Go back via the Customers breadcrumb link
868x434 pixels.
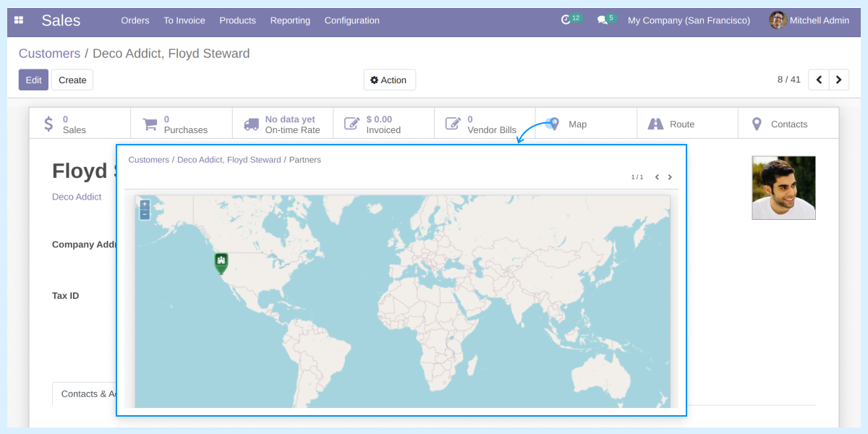point(49,54)
